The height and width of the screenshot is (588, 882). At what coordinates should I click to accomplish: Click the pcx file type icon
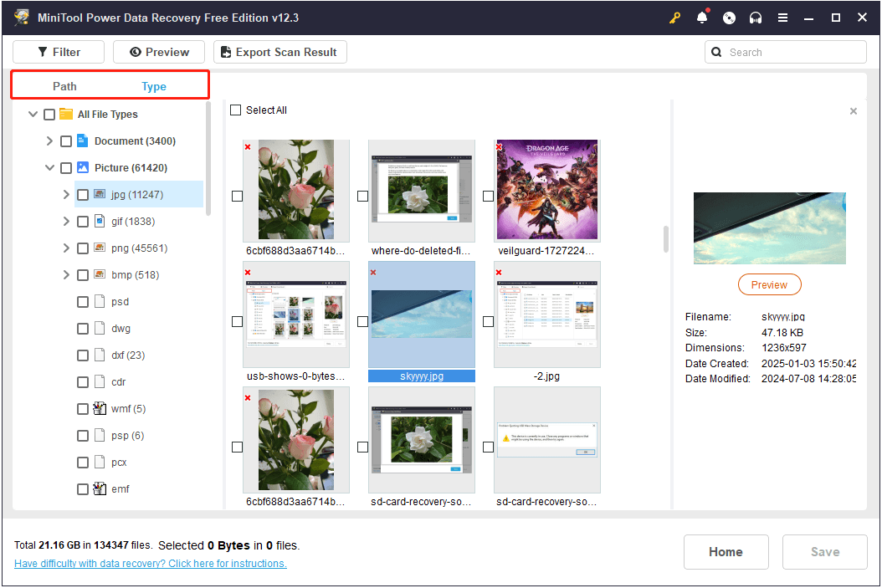coord(100,462)
